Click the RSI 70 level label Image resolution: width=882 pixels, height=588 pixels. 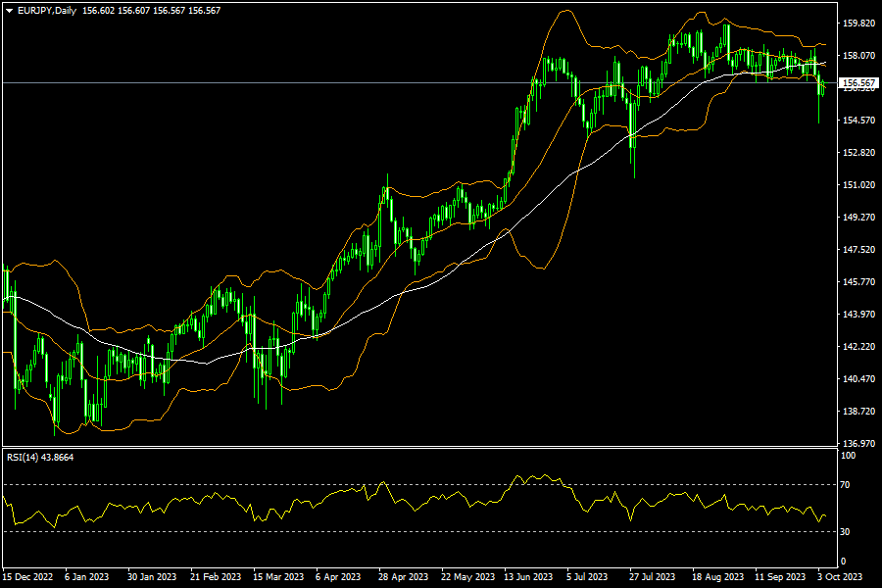pyautogui.click(x=846, y=484)
